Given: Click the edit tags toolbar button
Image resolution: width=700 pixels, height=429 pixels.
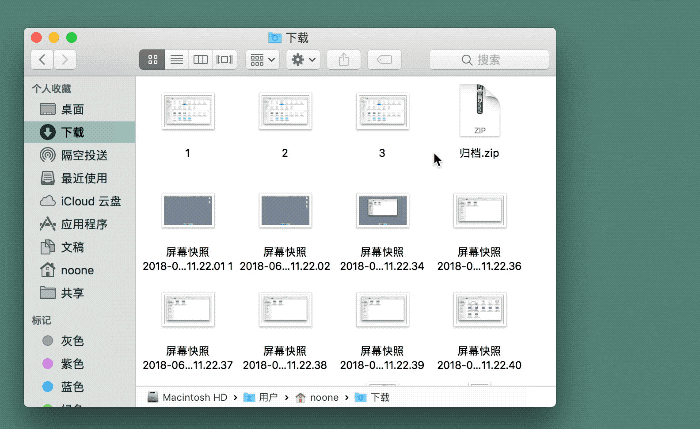Looking at the screenshot, I should (x=385, y=60).
